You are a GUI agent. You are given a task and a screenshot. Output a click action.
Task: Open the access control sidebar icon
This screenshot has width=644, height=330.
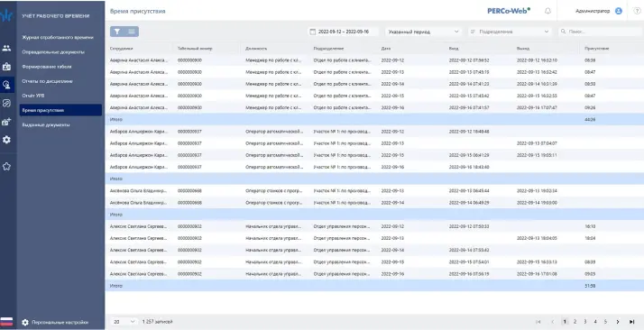pyautogui.click(x=6, y=103)
